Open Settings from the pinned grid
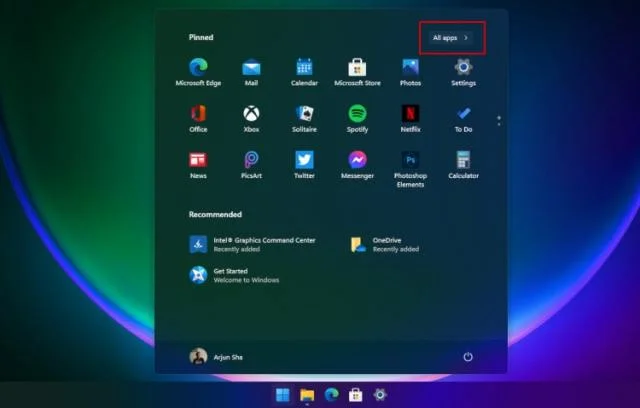This screenshot has width=640, height=408. click(463, 73)
